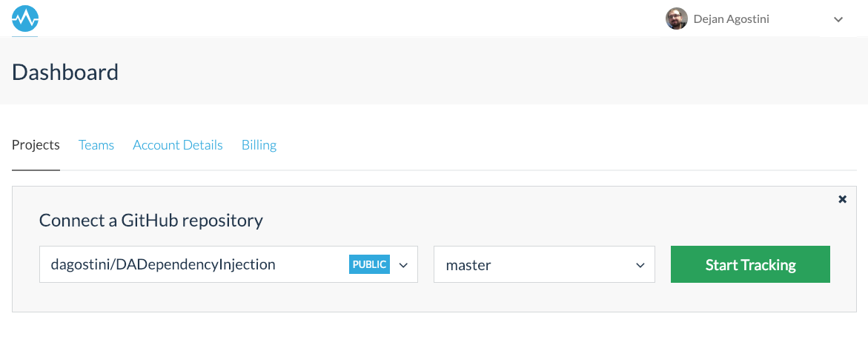Open the master branch dropdown
This screenshot has height=362, width=868.
(x=534, y=264)
